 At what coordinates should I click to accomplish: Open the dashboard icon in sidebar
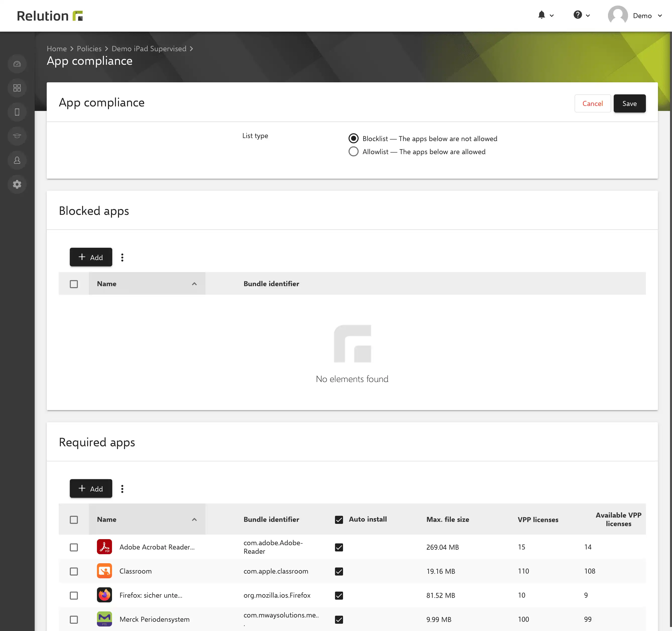[x=17, y=64]
